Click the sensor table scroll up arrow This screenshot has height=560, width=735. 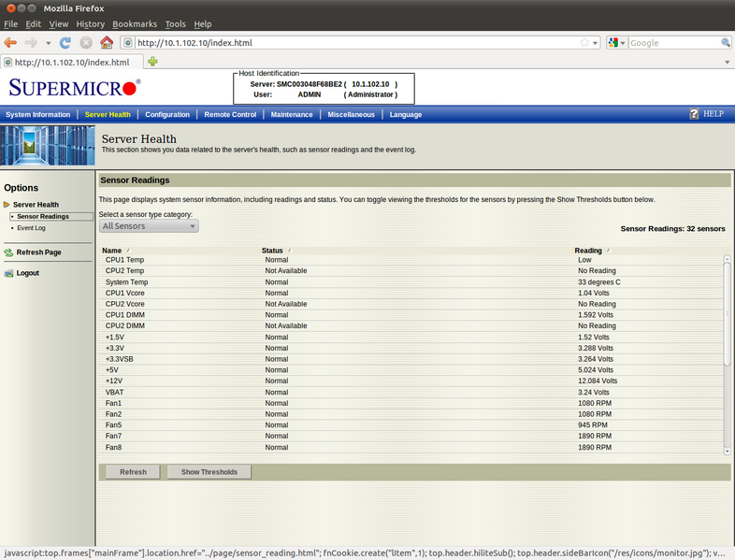727,258
